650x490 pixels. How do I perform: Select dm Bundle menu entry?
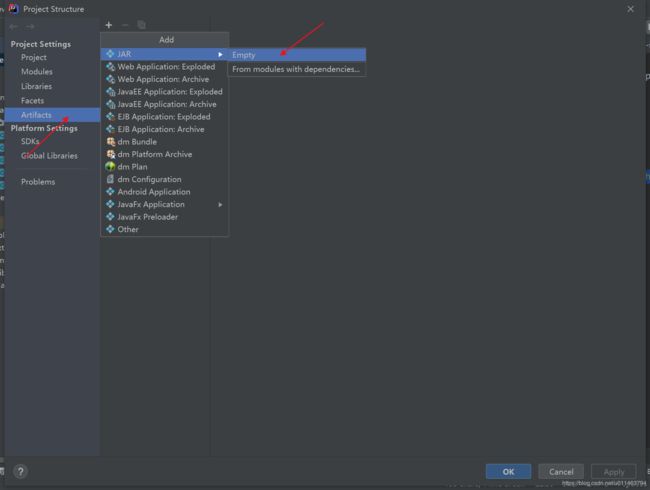pyautogui.click(x=165, y=142)
